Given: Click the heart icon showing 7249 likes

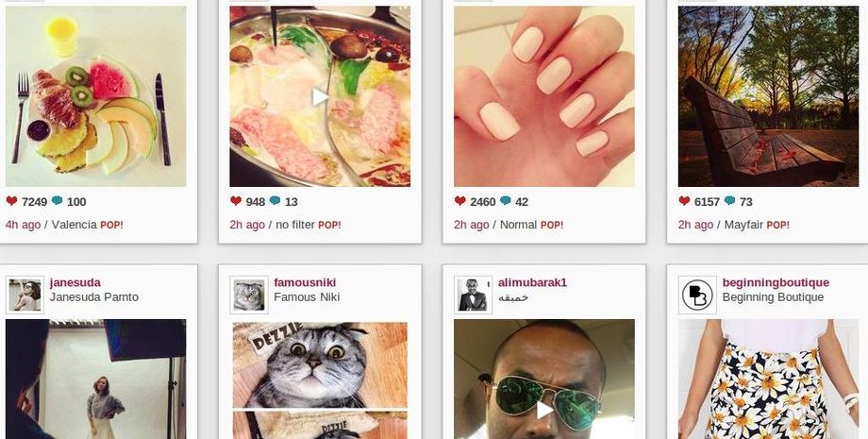Looking at the screenshot, I should tap(11, 201).
